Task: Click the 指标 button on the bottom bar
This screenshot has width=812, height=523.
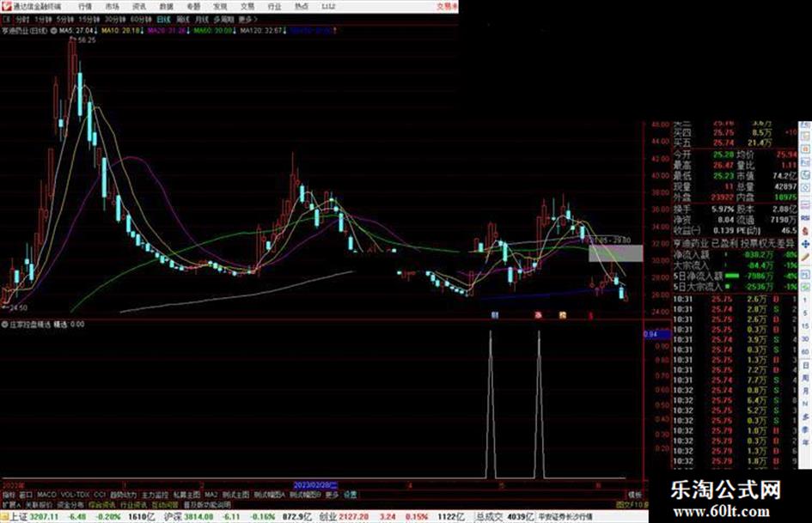Action: [9, 495]
